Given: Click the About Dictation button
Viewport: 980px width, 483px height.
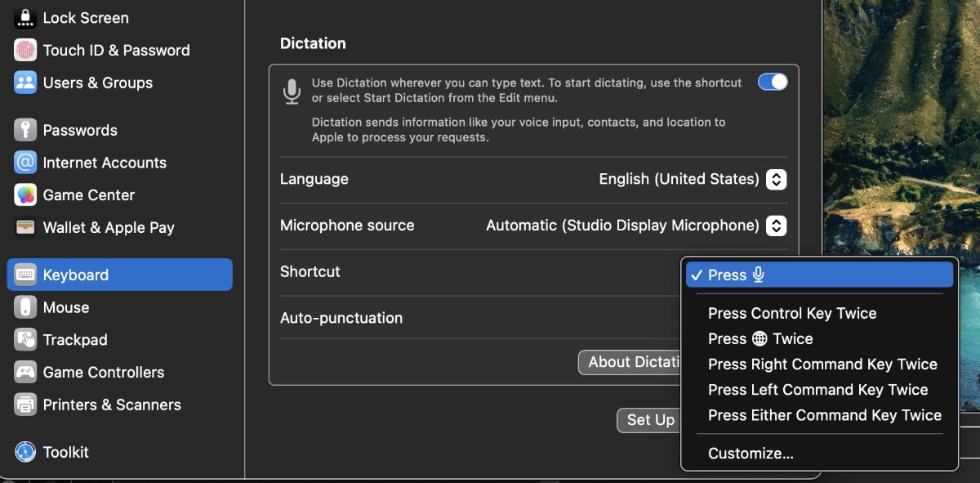Looking at the screenshot, I should pos(630,362).
